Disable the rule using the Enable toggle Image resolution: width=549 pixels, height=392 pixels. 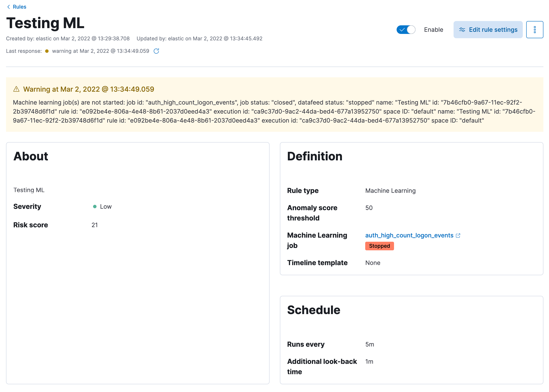406,29
